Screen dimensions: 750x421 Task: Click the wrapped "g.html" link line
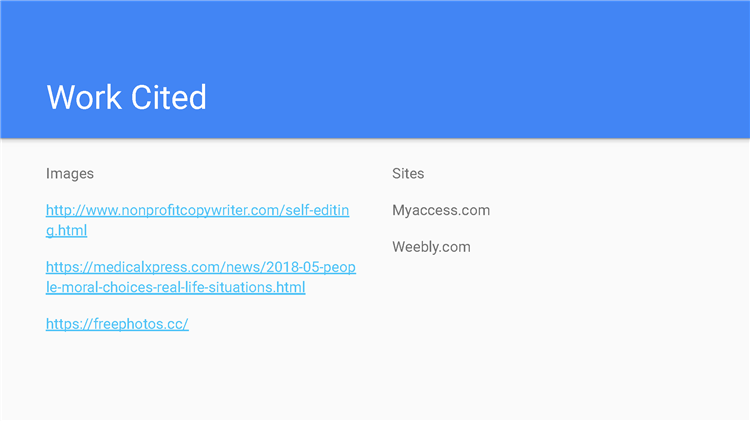66,231
